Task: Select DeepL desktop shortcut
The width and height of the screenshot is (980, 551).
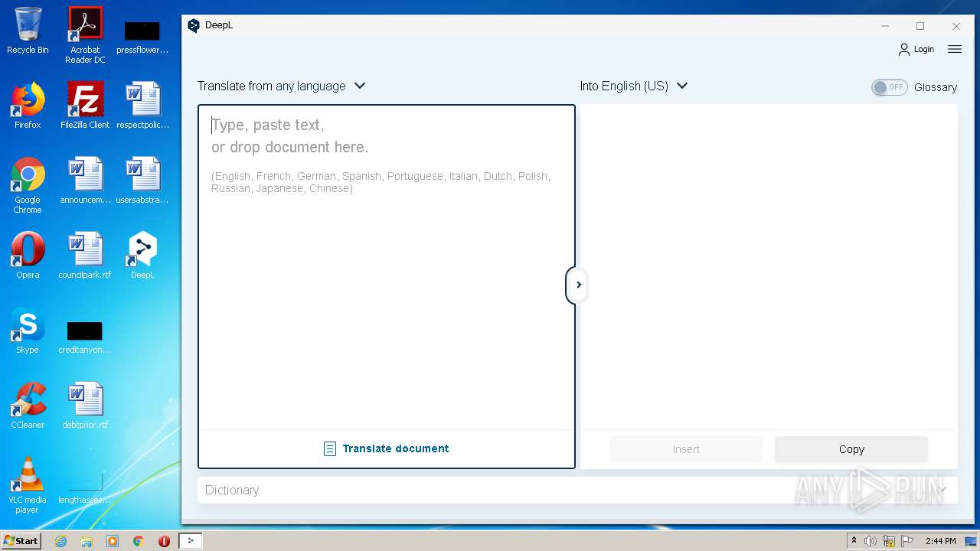Action: [142, 256]
